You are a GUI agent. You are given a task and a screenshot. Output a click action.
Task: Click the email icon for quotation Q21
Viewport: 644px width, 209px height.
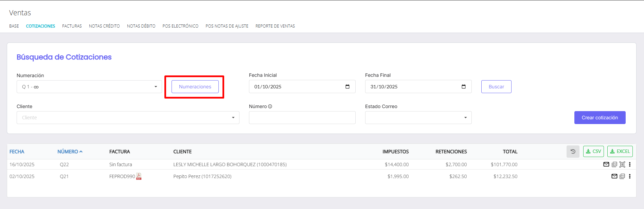pos(614,176)
